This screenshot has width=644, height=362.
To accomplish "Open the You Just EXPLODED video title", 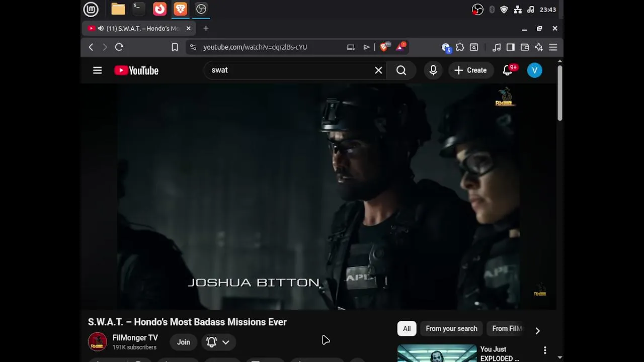I will (x=500, y=353).
